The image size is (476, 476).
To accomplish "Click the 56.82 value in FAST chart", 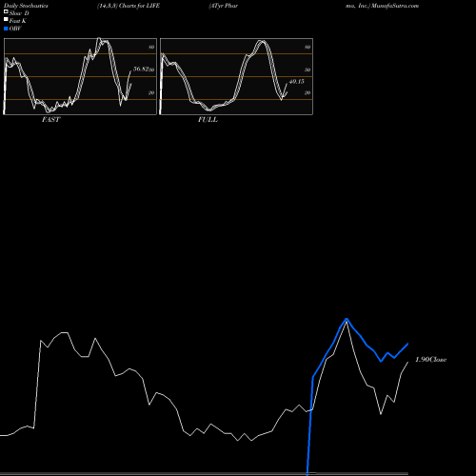I will point(141,69).
